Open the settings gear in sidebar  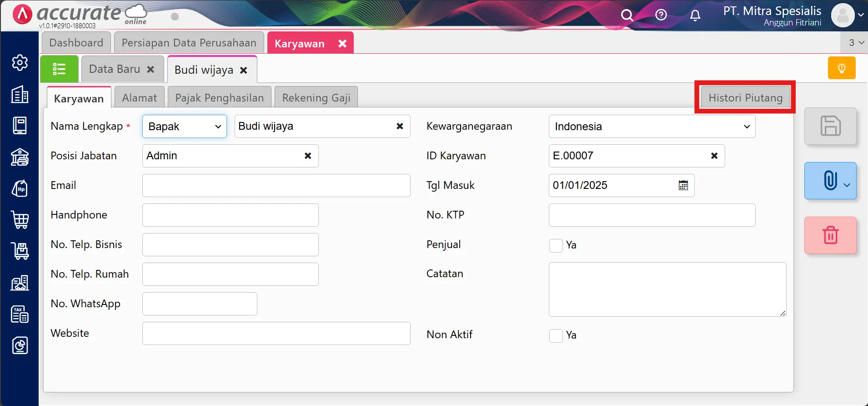(x=20, y=63)
